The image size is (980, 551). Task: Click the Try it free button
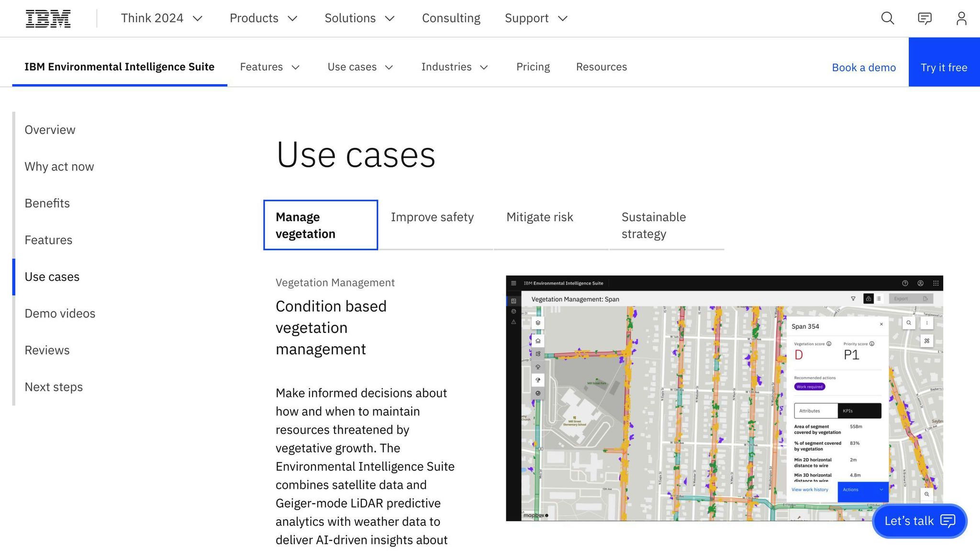(944, 62)
